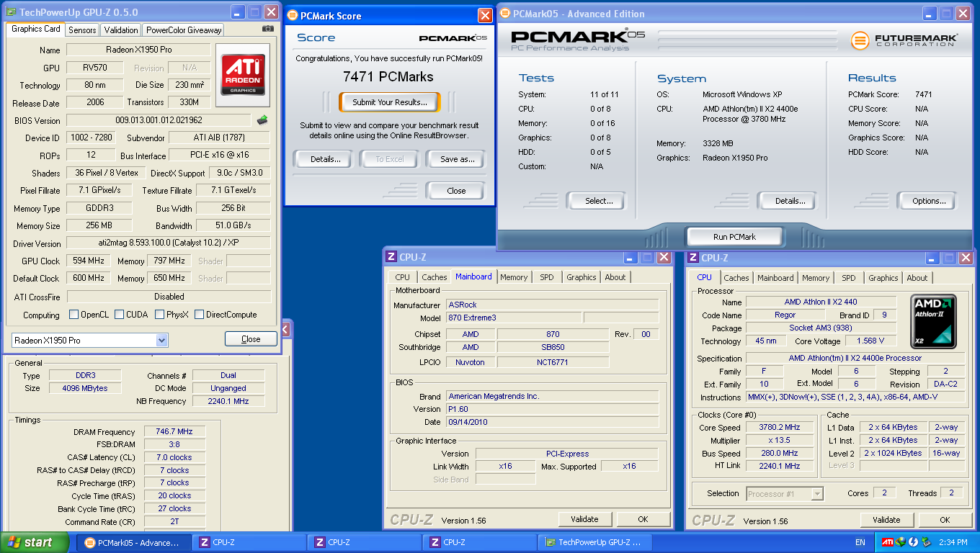Open the Memory tab in the Processor CPU-Z window
The image size is (980, 553).
pyautogui.click(x=816, y=278)
